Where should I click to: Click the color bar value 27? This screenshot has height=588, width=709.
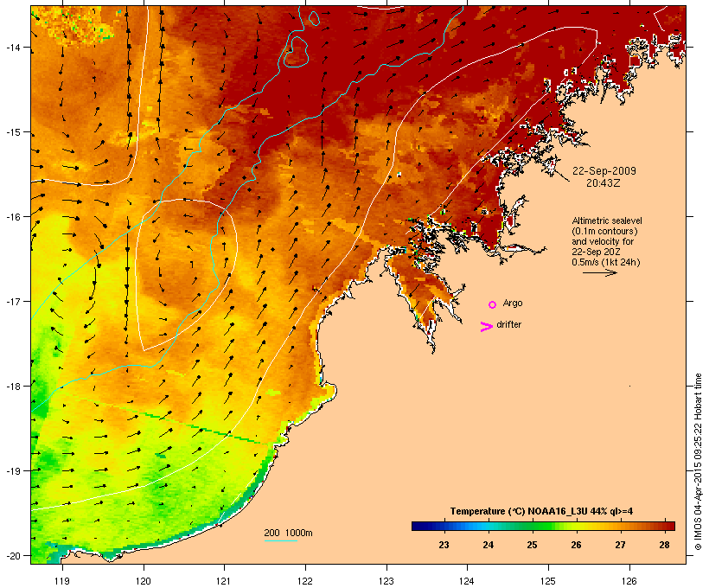click(620, 545)
